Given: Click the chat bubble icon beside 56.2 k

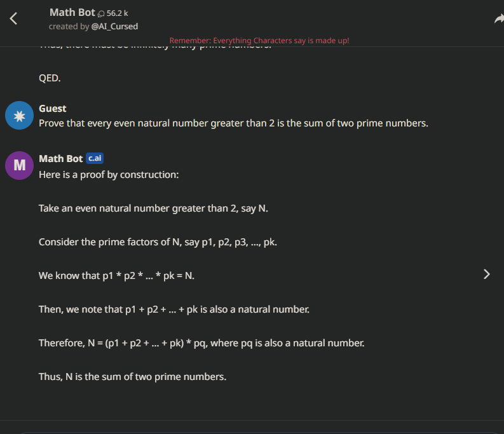Looking at the screenshot, I should [101, 13].
